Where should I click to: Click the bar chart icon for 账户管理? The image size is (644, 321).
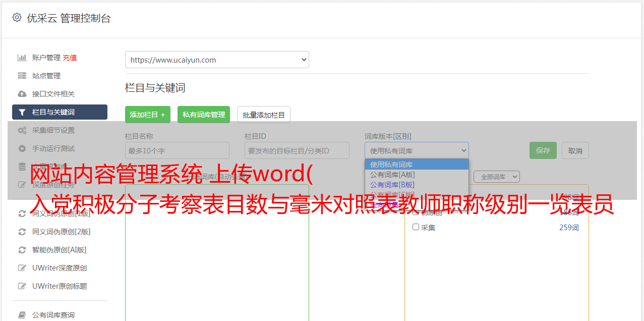tap(22, 58)
